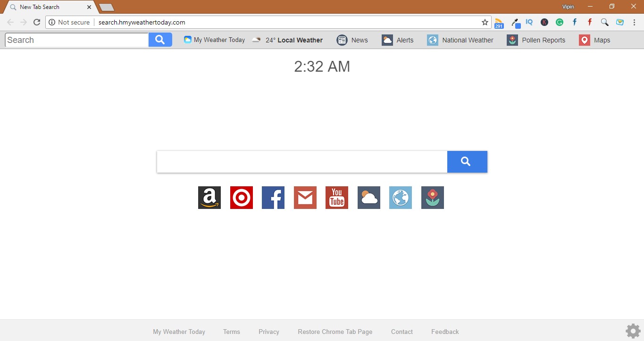Click inside the center search box
This screenshot has width=644, height=341.
click(x=302, y=161)
